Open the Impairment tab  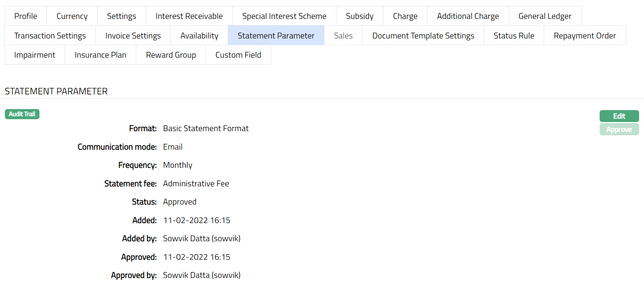coord(35,55)
